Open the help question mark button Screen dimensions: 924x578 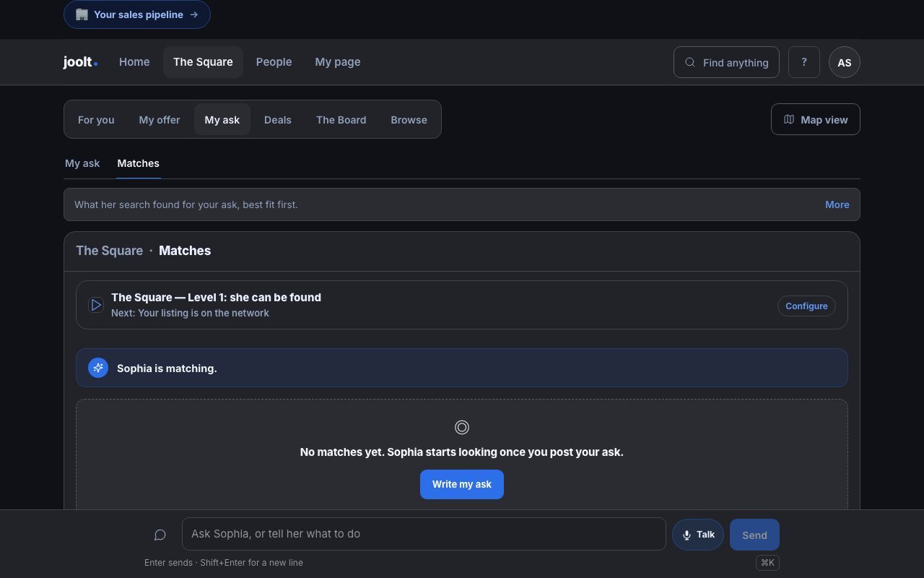[x=804, y=62]
